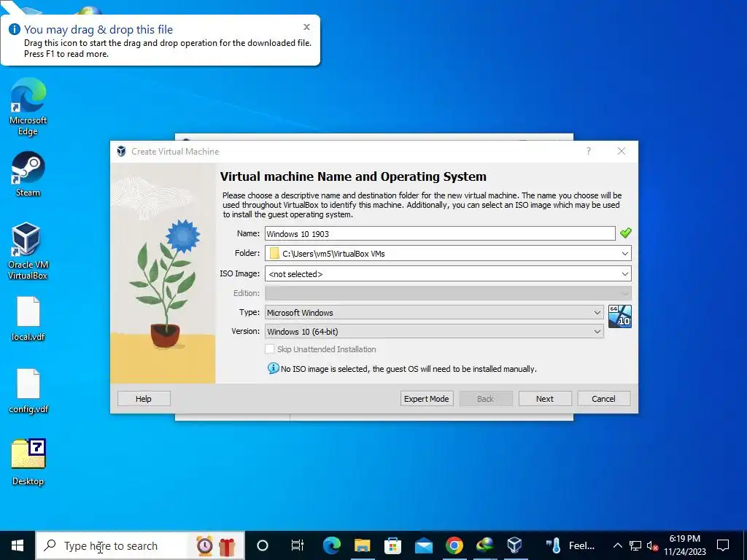
Task: Close the drag & drop tooltip
Action: [307, 27]
